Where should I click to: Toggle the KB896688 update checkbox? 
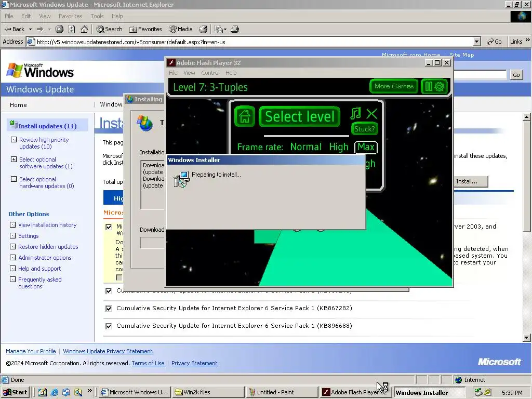[x=109, y=326]
